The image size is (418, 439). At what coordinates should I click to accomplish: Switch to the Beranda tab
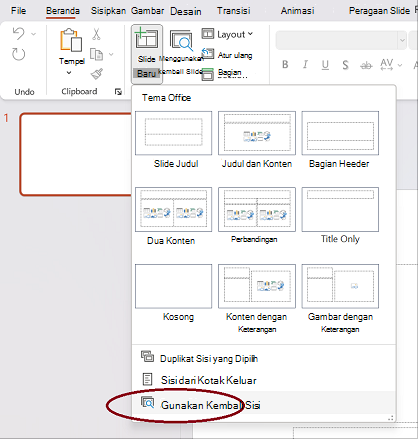pos(63,11)
